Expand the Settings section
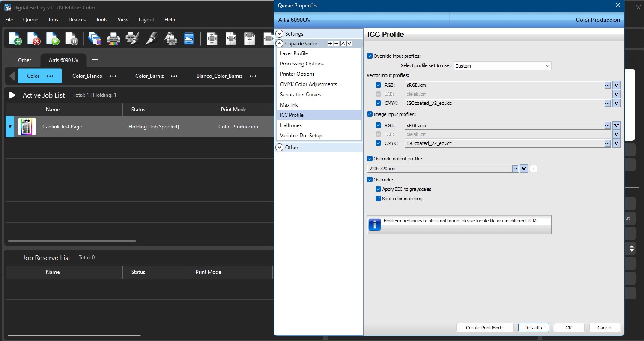Screen dimensions: 644x341 coord(280,33)
